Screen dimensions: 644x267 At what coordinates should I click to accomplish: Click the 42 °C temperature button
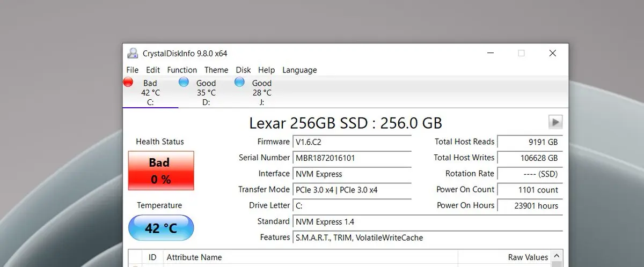(x=161, y=228)
